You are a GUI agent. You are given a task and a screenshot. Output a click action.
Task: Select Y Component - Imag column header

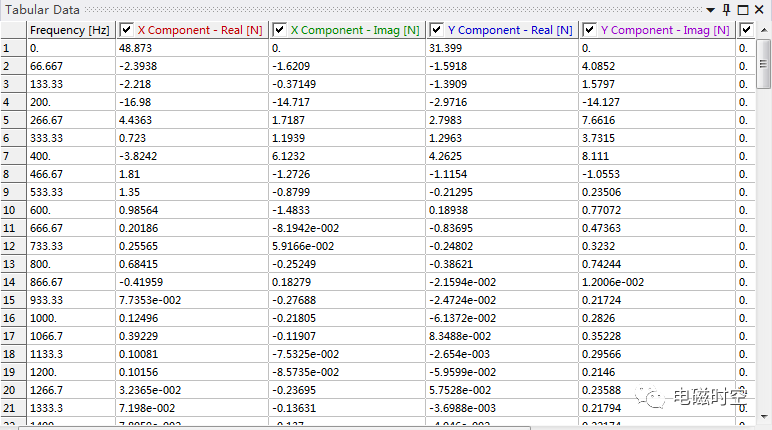coord(657,30)
